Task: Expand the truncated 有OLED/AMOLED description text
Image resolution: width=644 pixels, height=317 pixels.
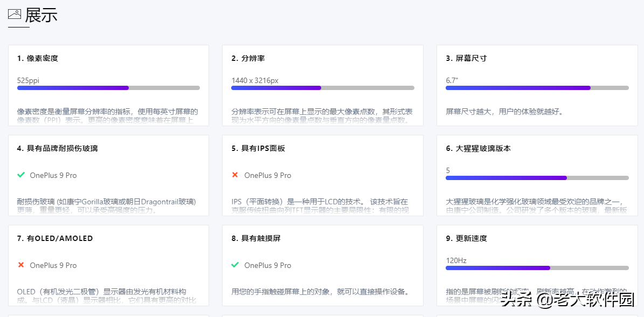Action: tap(108, 295)
